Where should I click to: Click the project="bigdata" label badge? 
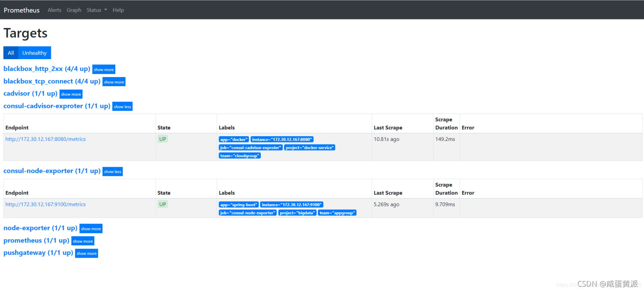297,213
